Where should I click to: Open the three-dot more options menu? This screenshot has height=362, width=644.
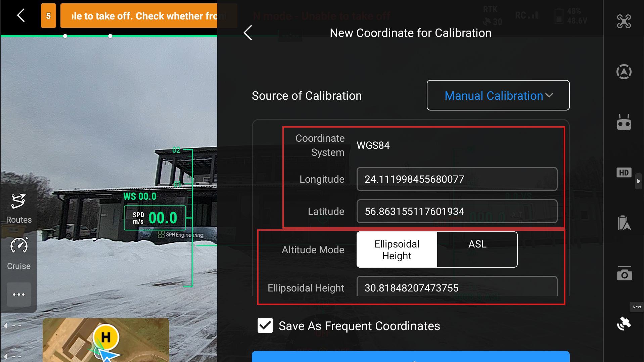click(x=19, y=295)
